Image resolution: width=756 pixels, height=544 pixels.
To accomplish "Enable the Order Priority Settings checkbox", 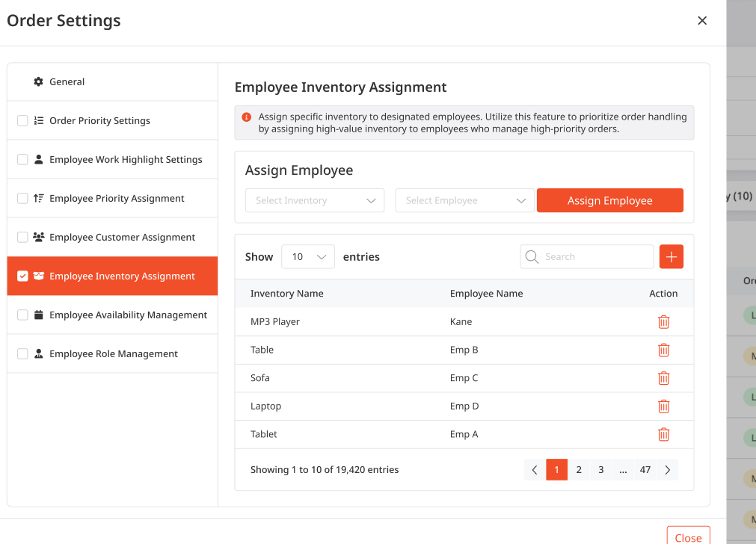I will [22, 121].
